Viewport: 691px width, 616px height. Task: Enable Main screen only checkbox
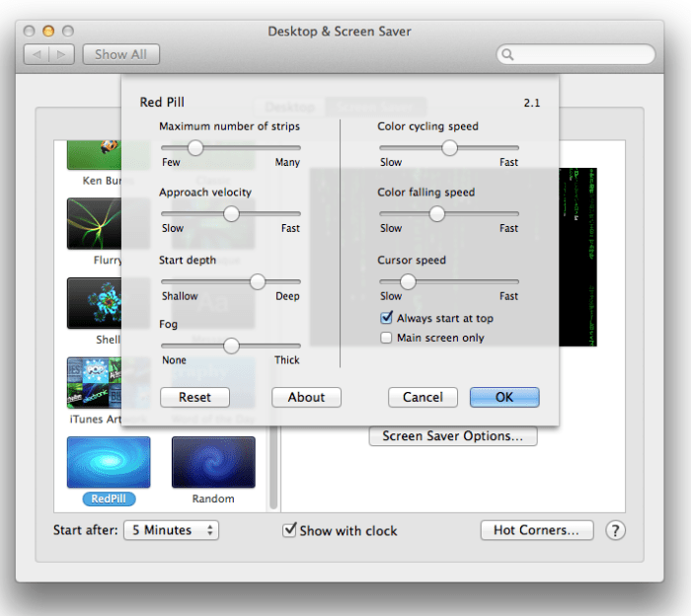(x=387, y=338)
